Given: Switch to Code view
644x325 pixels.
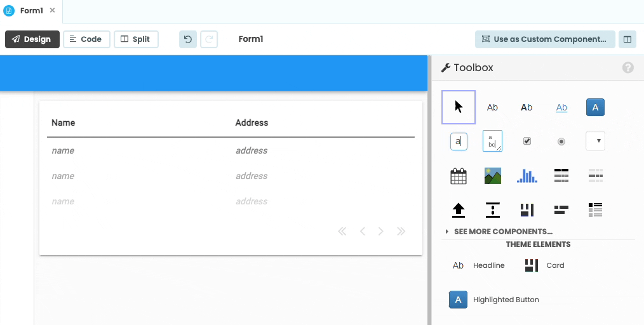Looking at the screenshot, I should tap(86, 39).
